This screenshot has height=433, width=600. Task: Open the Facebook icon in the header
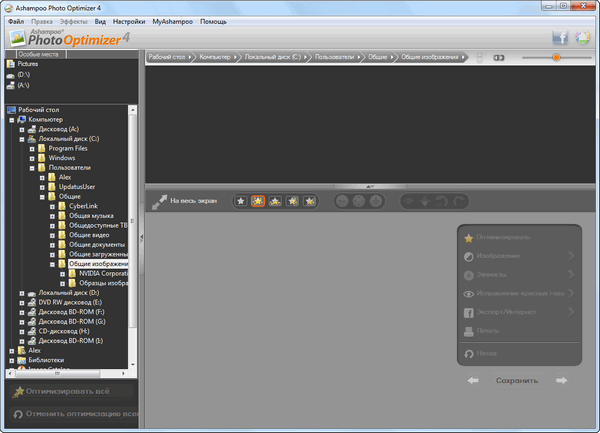pyautogui.click(x=560, y=38)
